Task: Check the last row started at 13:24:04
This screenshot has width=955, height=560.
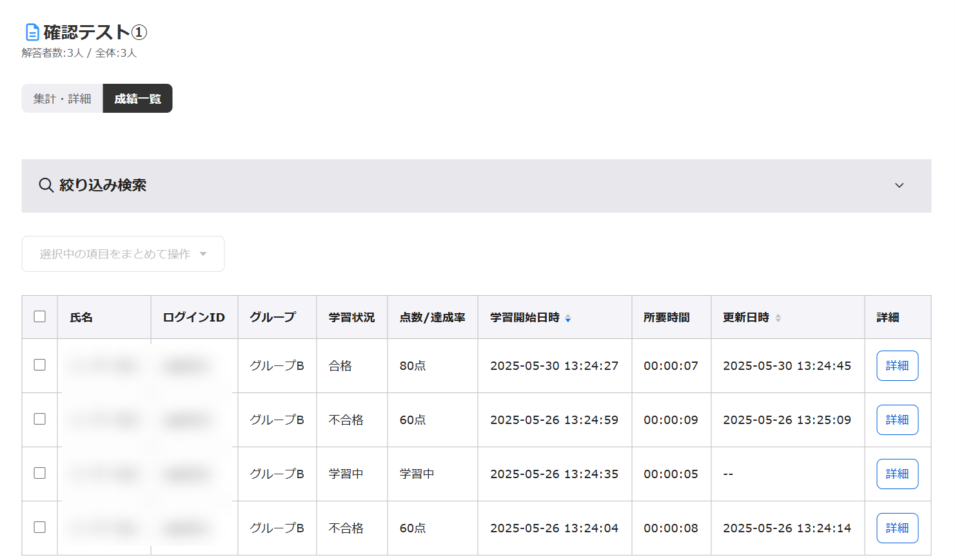Action: click(40, 527)
